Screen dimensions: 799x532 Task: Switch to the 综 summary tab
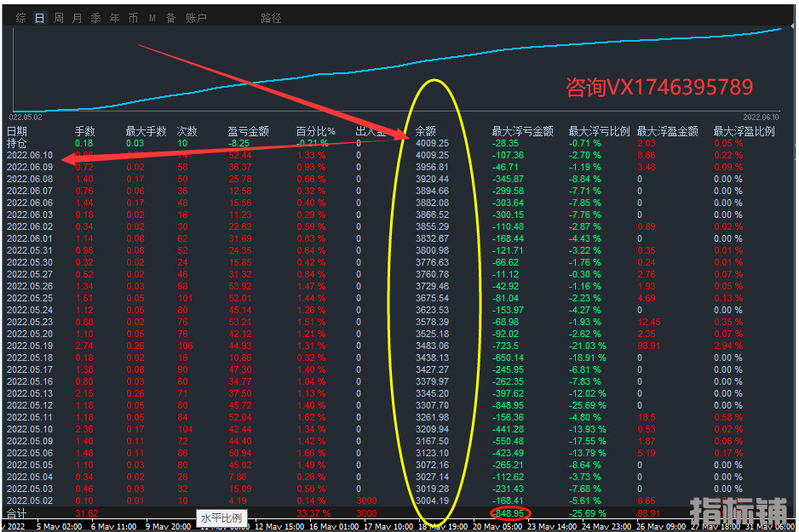(x=20, y=18)
